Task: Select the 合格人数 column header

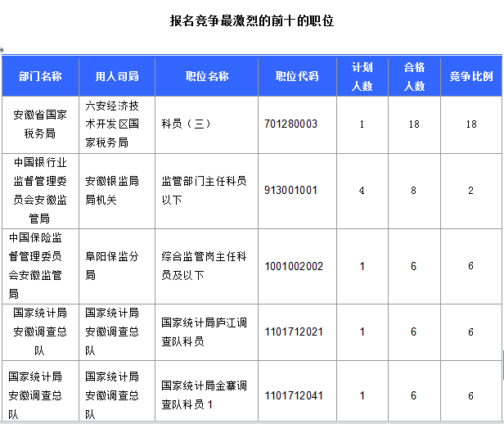Action: tap(414, 76)
